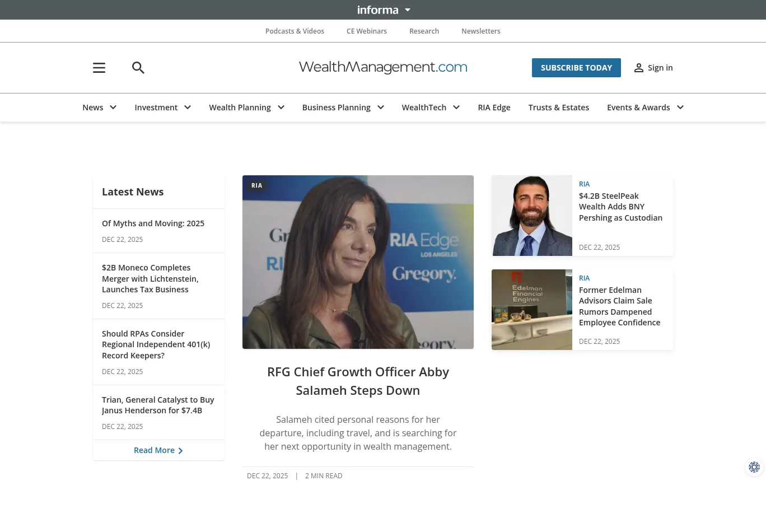This screenshot has width=766, height=532.
Task: Open Trusts & Estates section
Action: (x=558, y=107)
